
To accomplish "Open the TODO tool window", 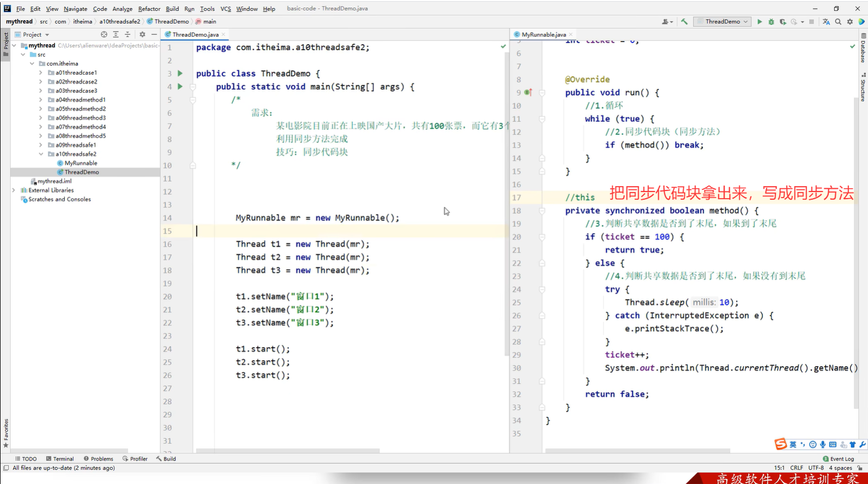I will coord(26,459).
